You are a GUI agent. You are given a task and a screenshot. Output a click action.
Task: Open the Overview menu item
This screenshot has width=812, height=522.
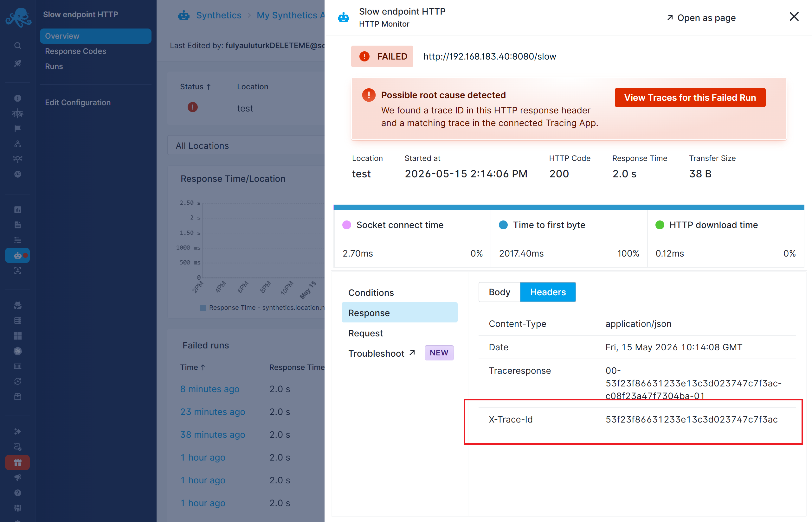point(96,36)
